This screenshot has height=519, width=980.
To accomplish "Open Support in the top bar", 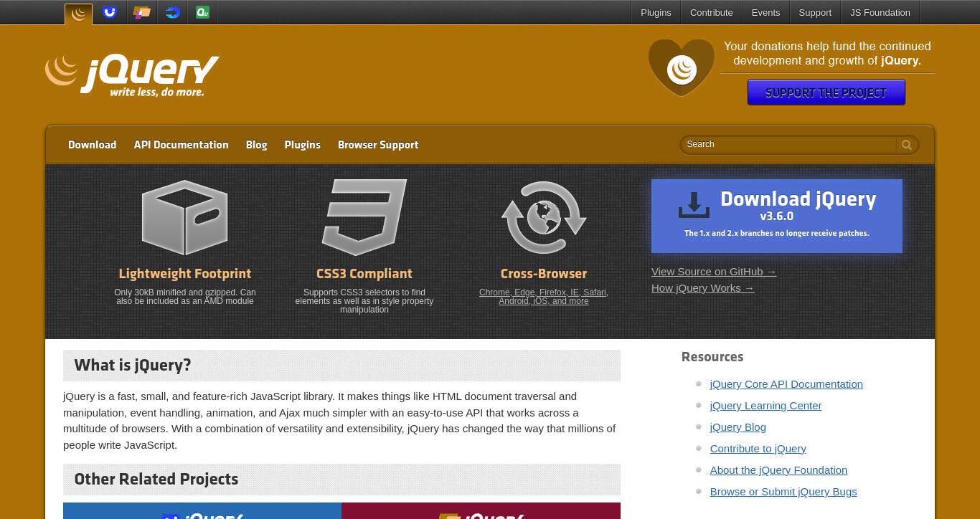I will point(815,12).
